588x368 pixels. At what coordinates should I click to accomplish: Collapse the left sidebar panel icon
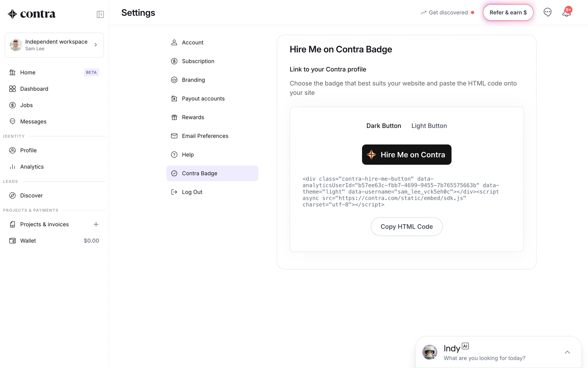[x=100, y=14]
